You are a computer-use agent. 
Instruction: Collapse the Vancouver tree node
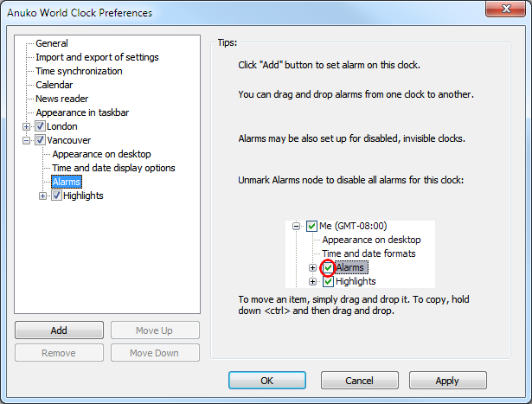[x=27, y=140]
